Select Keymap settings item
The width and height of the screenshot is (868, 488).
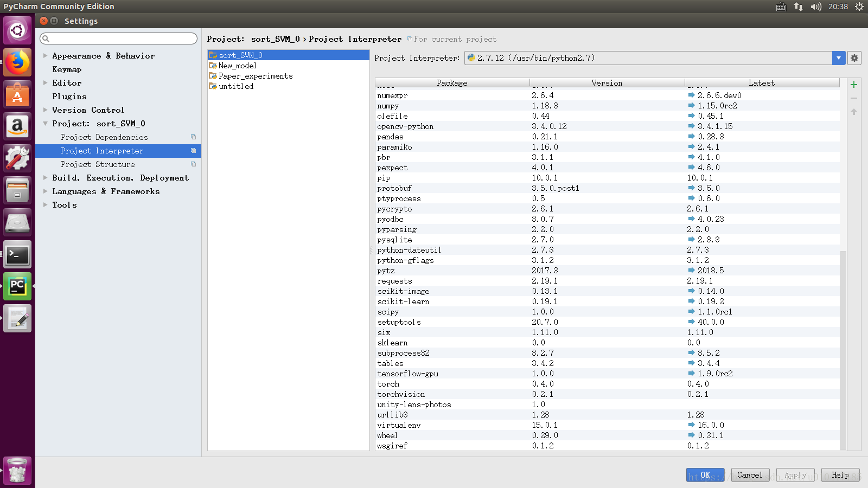[x=67, y=69]
